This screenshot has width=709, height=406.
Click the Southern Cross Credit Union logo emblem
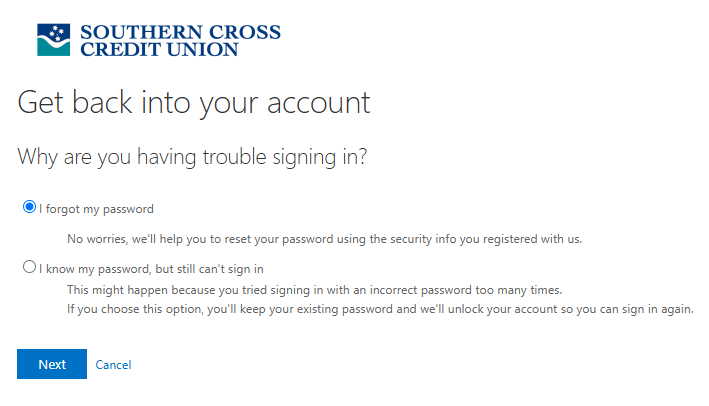coord(53,40)
